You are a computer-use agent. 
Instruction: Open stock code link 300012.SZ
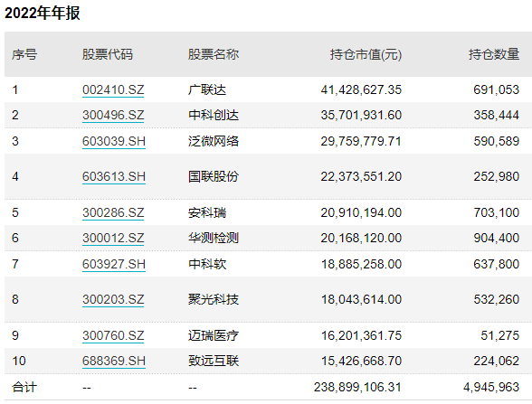tap(113, 238)
